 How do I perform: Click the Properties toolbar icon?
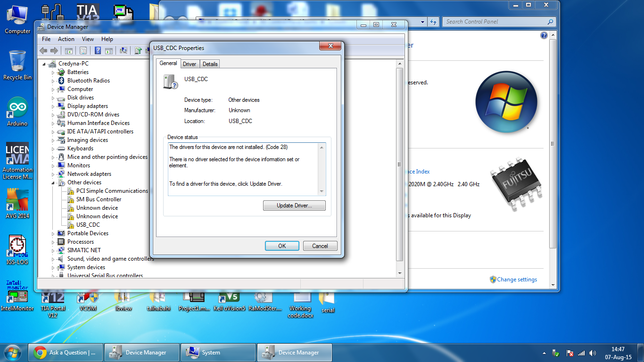(x=83, y=50)
